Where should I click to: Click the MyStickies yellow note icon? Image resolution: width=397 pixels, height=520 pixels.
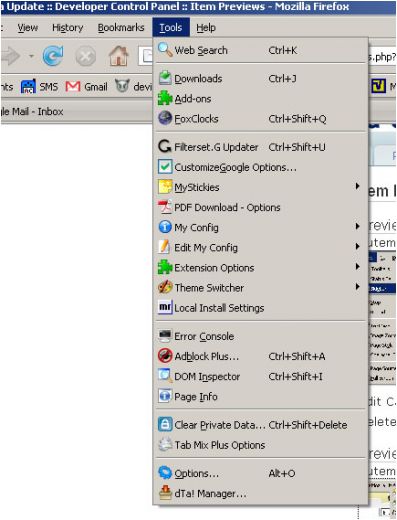pos(165,187)
